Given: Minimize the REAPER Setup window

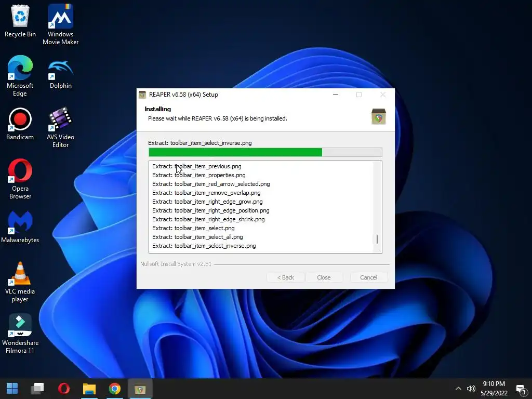Looking at the screenshot, I should [336, 95].
